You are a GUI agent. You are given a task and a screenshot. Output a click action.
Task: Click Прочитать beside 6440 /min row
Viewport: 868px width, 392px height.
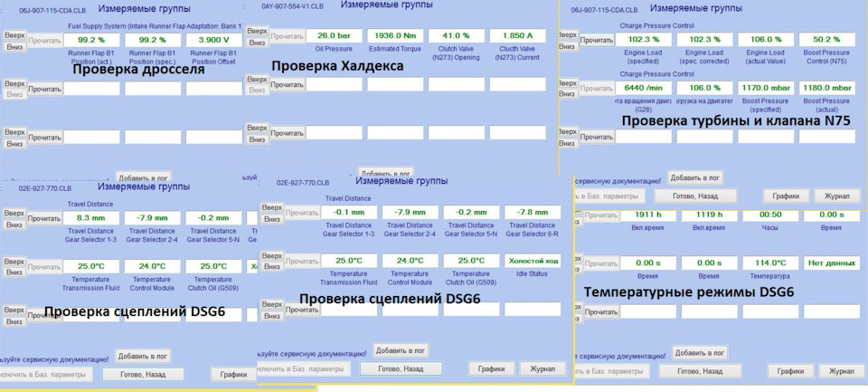point(597,88)
